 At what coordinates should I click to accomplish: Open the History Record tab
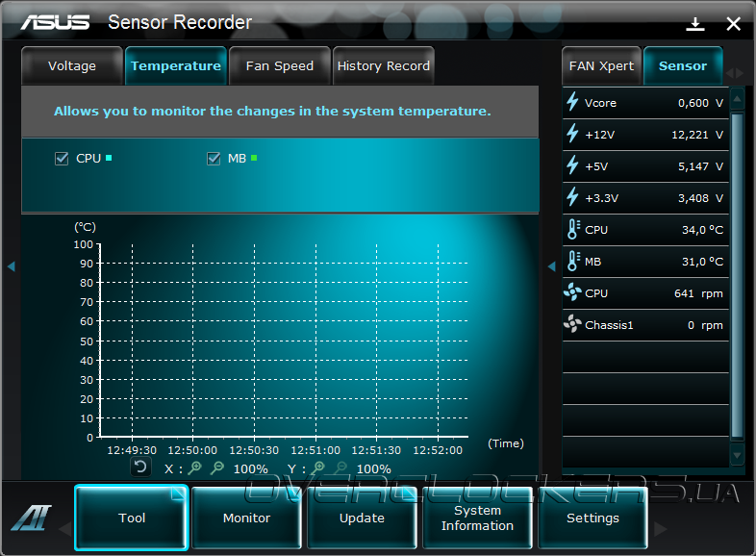click(384, 66)
